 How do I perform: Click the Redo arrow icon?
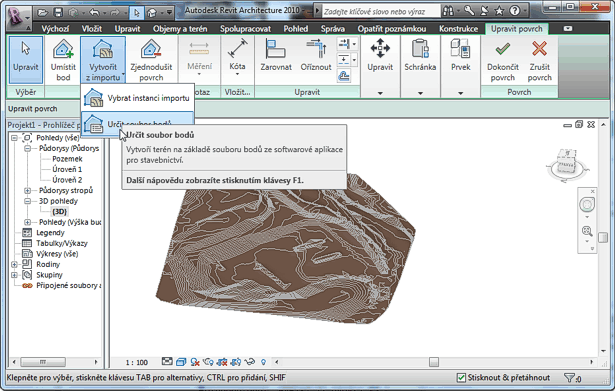(114, 13)
